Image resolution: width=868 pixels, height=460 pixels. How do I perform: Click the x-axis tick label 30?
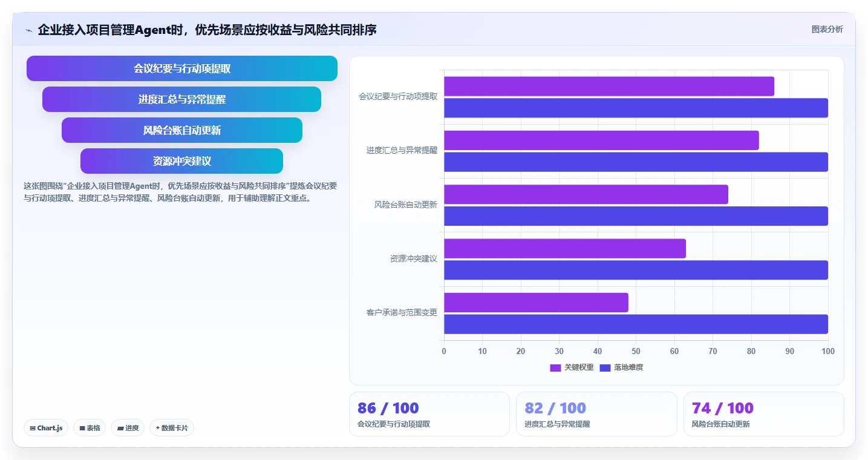point(559,352)
